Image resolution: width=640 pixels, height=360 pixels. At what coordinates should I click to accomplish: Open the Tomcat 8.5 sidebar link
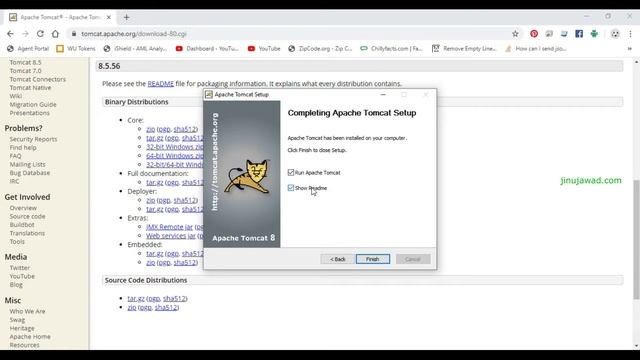pyautogui.click(x=25, y=62)
